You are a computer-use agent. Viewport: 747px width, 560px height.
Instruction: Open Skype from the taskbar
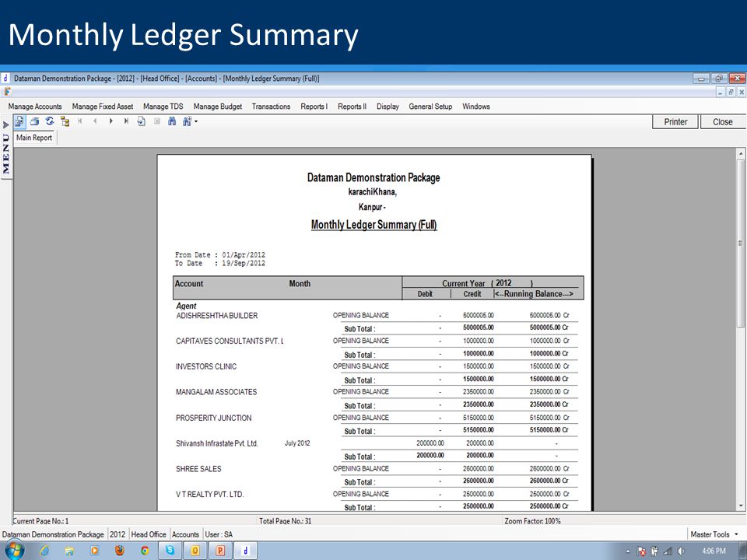coord(170,551)
